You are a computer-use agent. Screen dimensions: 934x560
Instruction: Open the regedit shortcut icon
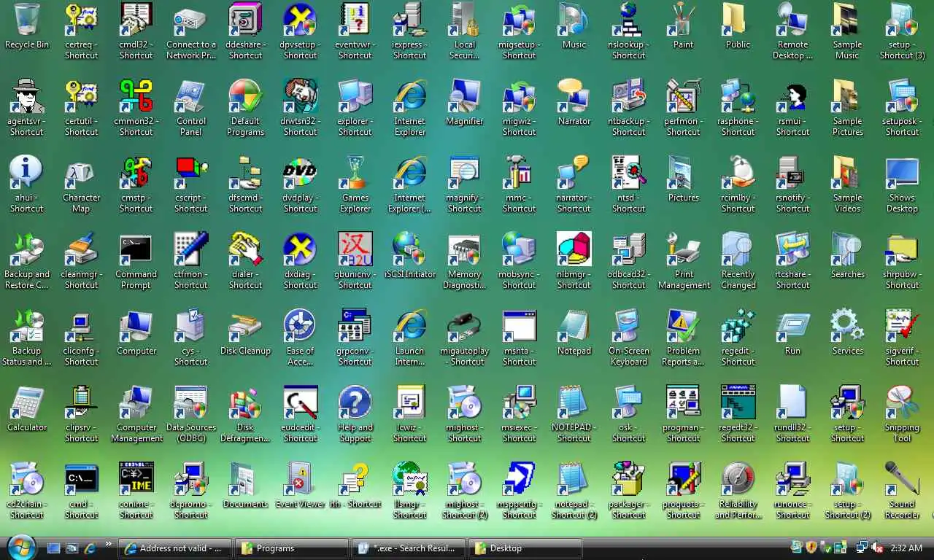coord(738,338)
